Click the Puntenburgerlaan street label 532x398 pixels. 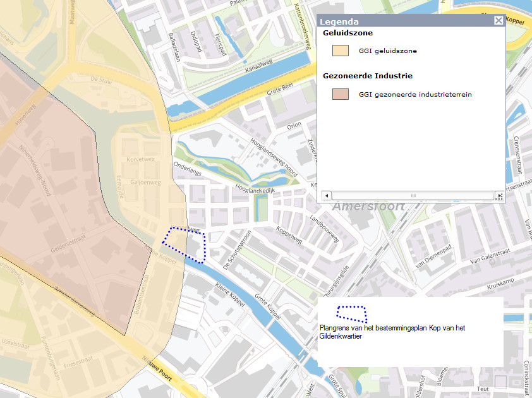point(51,358)
